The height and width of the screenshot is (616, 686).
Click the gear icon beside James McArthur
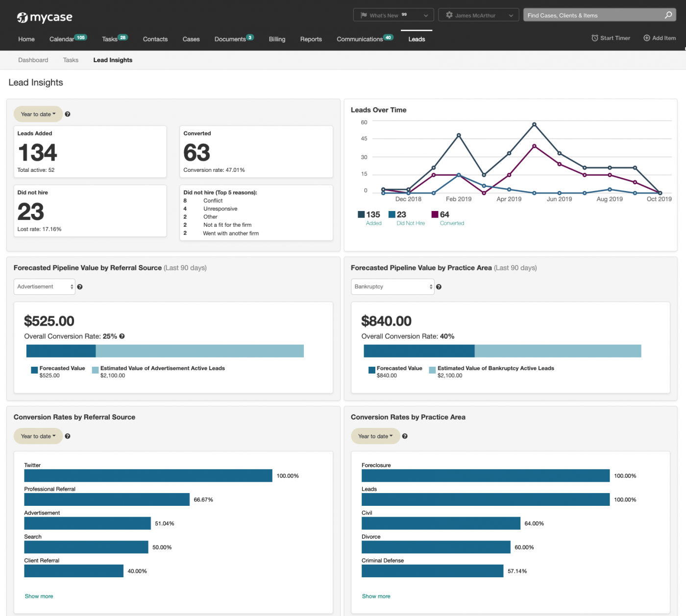[x=449, y=15]
